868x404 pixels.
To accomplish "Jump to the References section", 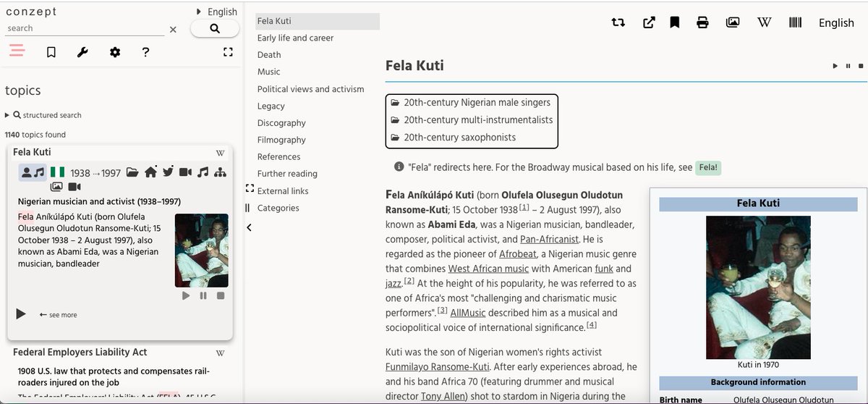I will point(278,156).
